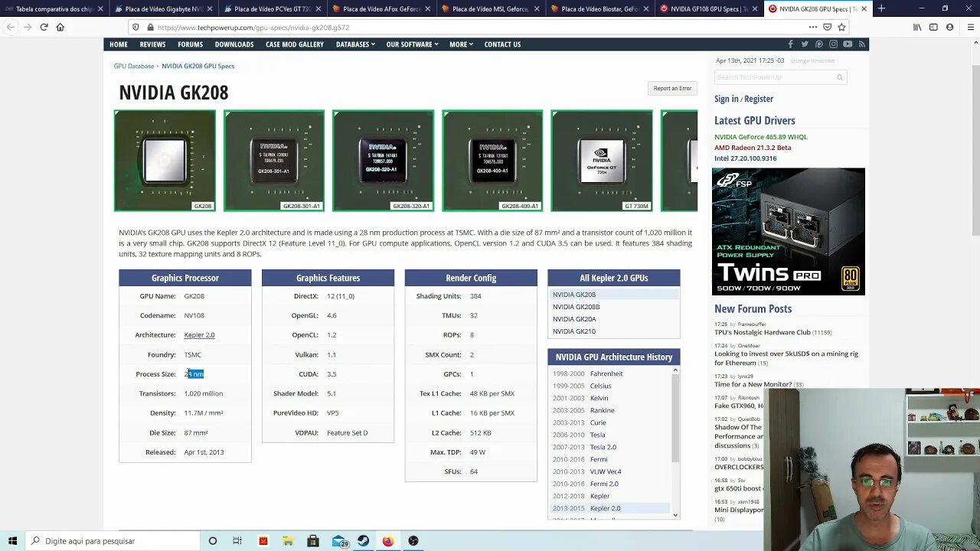The height and width of the screenshot is (551, 980).
Task: Expand the OUR SOFTWARE dropdown menu
Action: pos(413,44)
